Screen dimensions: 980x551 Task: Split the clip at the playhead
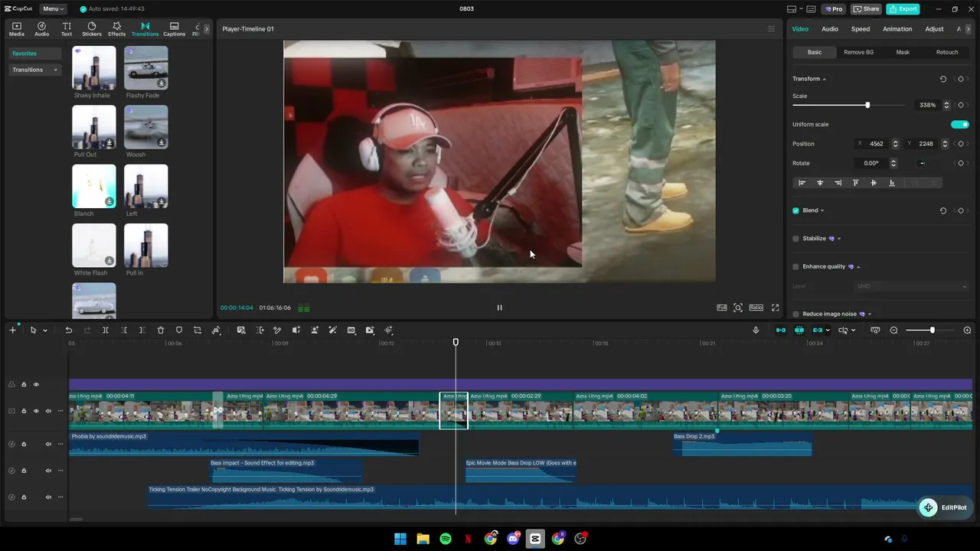pyautogui.click(x=106, y=330)
